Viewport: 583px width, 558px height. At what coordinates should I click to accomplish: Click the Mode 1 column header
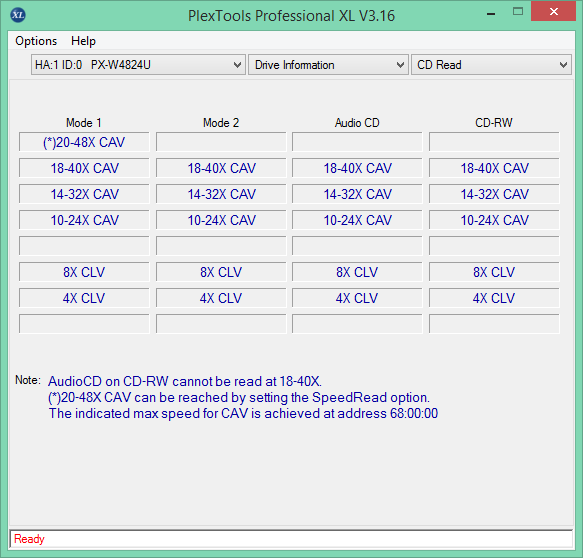pos(84,123)
